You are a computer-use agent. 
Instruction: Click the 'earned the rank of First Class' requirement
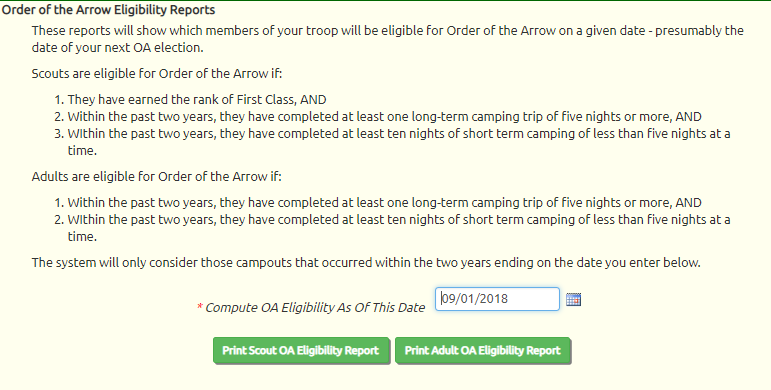point(197,100)
